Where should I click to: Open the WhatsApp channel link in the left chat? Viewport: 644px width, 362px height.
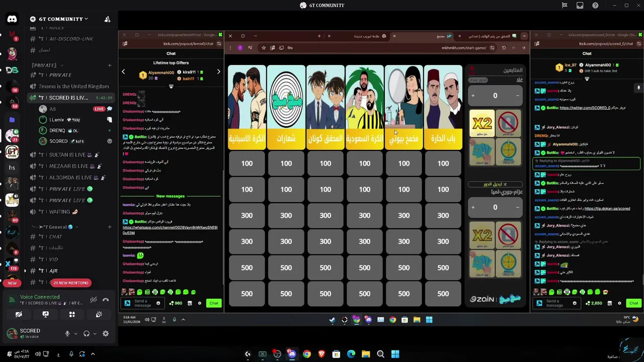tap(170, 230)
